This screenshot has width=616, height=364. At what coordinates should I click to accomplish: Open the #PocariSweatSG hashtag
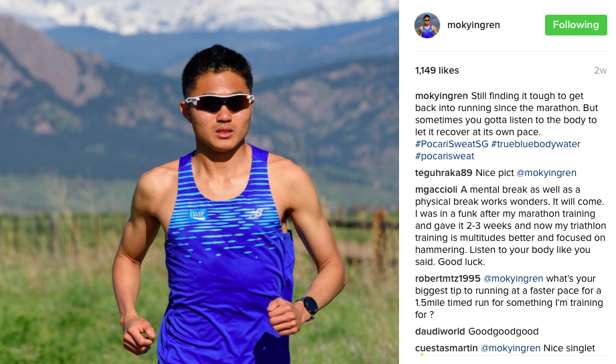451,144
